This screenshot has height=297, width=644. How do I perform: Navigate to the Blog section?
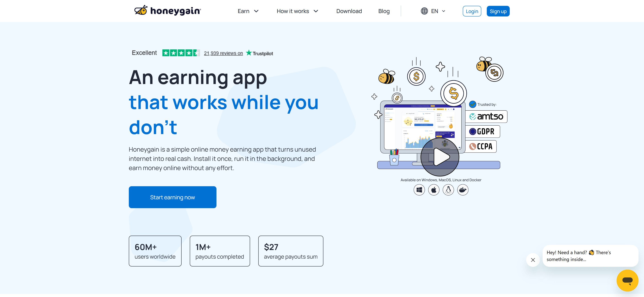click(x=384, y=11)
